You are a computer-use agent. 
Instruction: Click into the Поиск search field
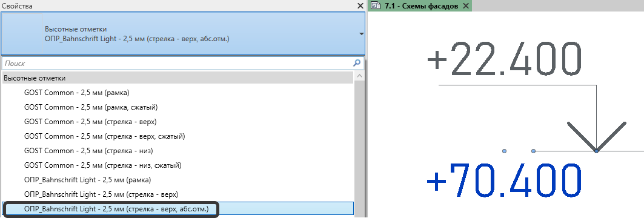click(178, 64)
